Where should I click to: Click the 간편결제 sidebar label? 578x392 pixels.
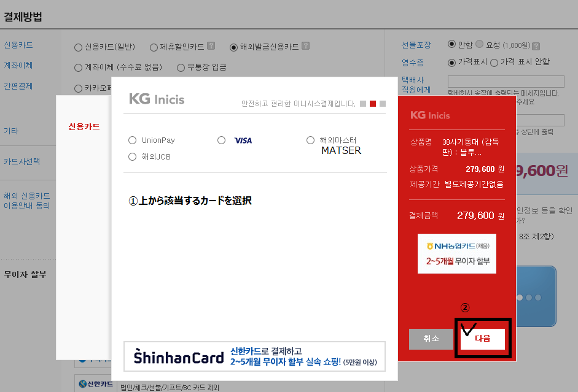18,86
